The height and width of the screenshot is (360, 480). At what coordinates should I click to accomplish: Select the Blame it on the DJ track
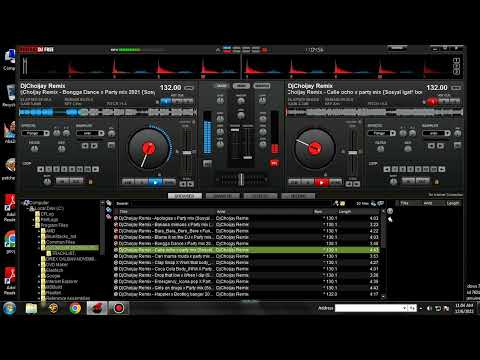[246, 237]
